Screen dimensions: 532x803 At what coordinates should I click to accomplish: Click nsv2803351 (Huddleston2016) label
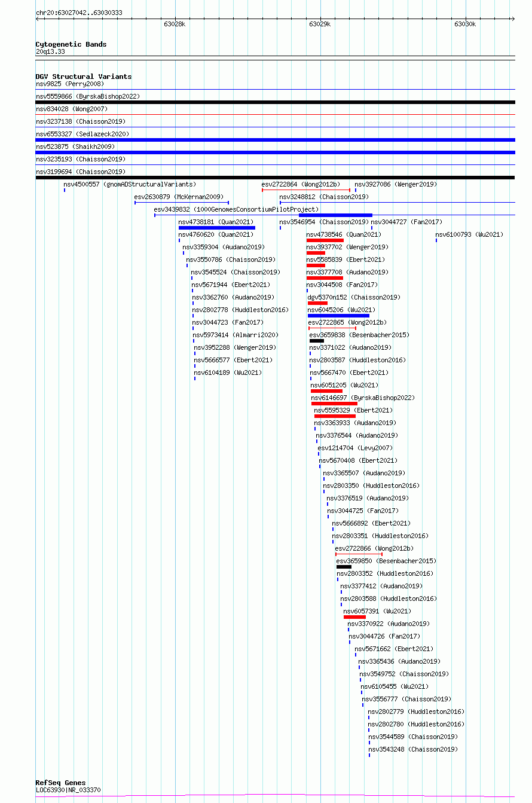point(380,536)
